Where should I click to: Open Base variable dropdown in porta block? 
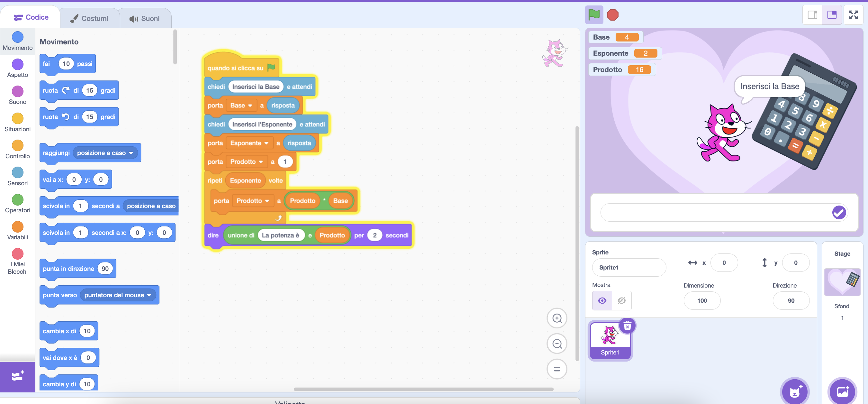241,106
